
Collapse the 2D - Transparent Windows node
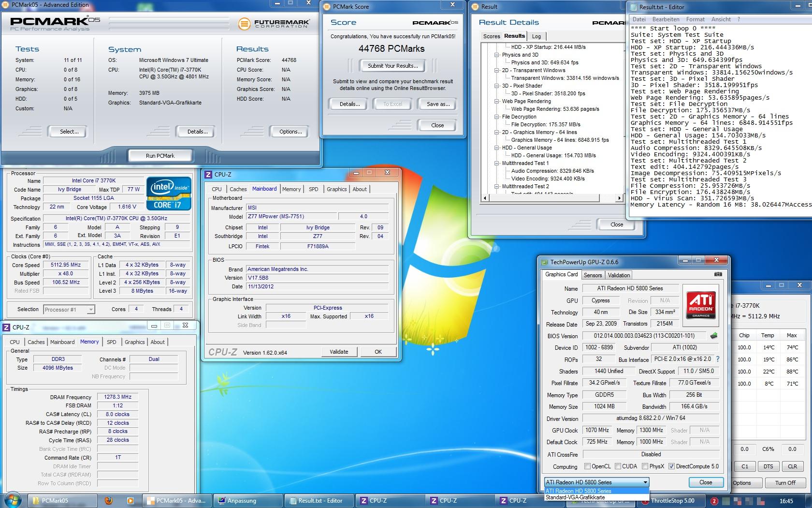[496, 70]
